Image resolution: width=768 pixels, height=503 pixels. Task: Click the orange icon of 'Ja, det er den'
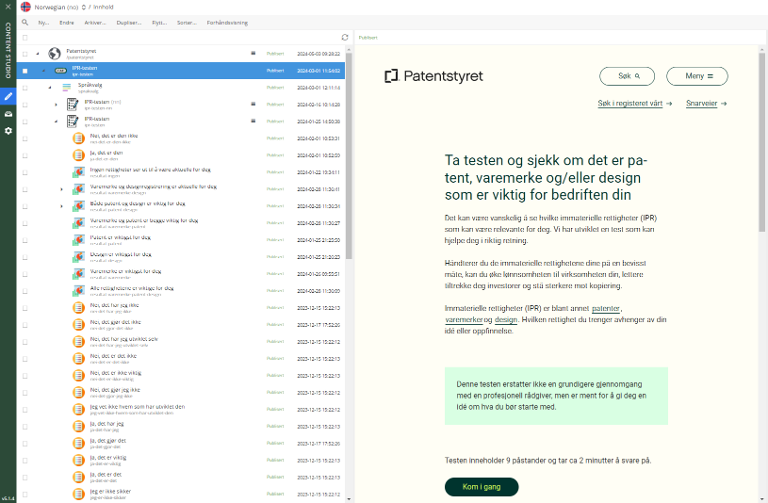[x=78, y=155]
